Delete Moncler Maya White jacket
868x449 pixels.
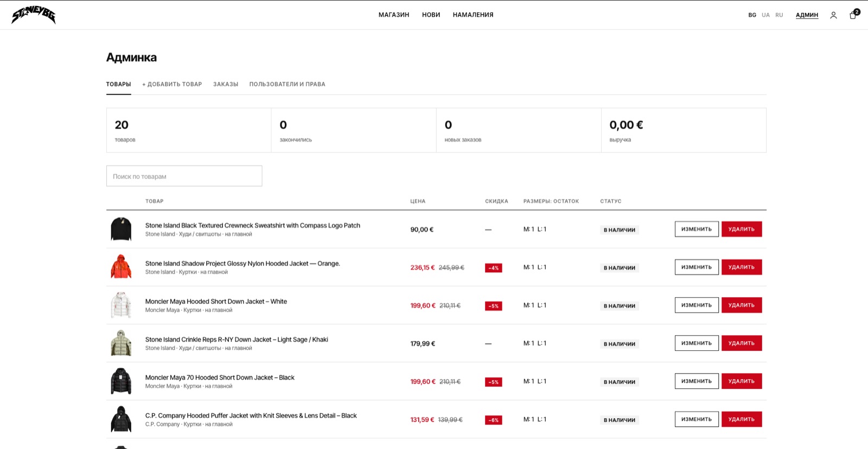click(x=742, y=305)
